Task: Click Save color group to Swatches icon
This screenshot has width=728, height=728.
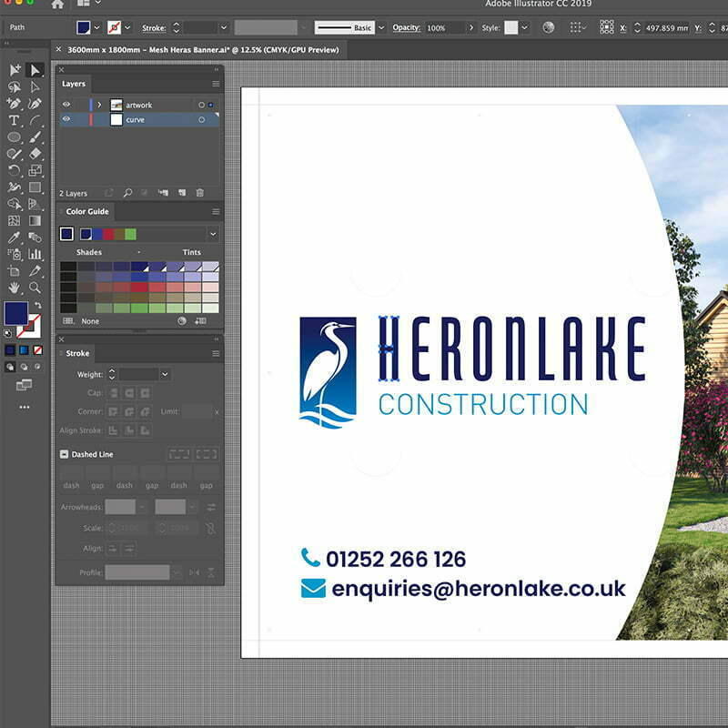Action: [200, 321]
